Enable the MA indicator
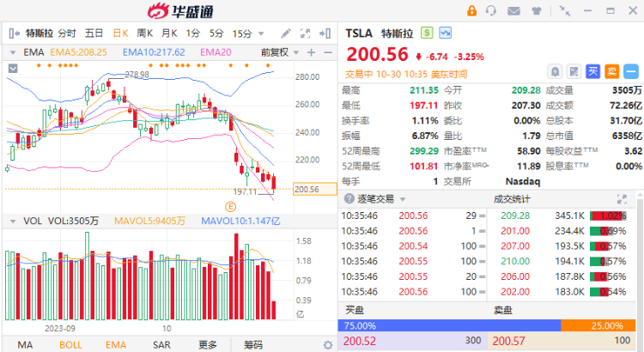Viewport: 644px width, 352px height. click(x=25, y=345)
